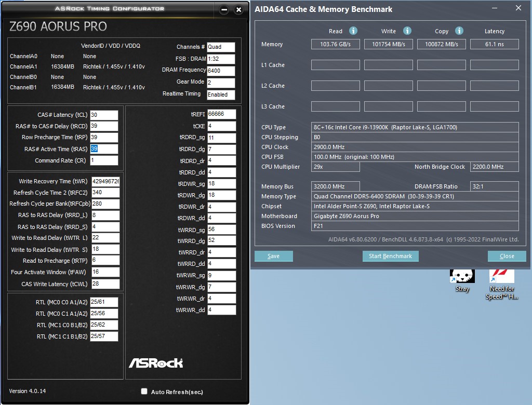Click the Refresh Cycle Time 2 (tRFC2) field
Screen dimensions: 532x405
(x=105, y=192)
